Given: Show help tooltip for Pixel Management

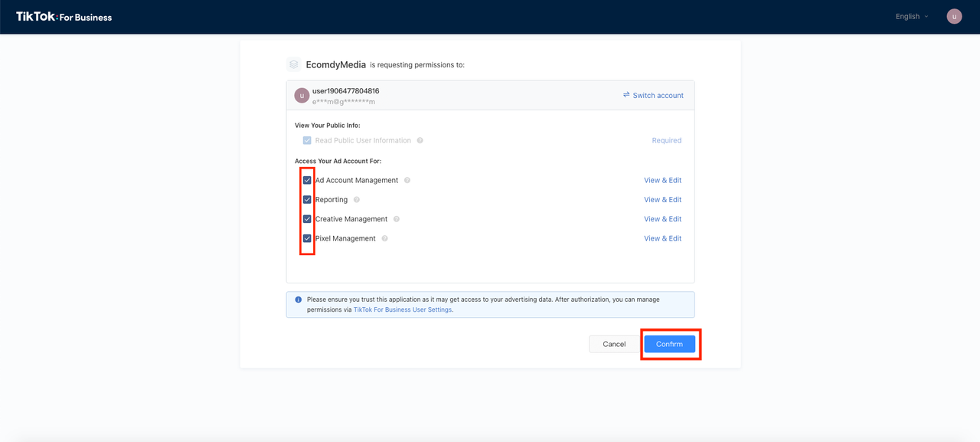Looking at the screenshot, I should pyautogui.click(x=385, y=238).
